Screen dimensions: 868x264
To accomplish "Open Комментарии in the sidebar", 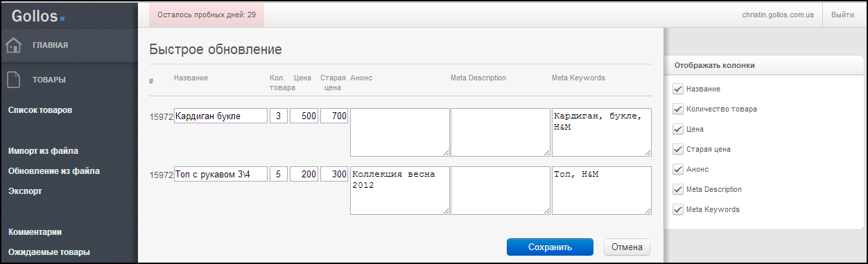I will pos(35,232).
